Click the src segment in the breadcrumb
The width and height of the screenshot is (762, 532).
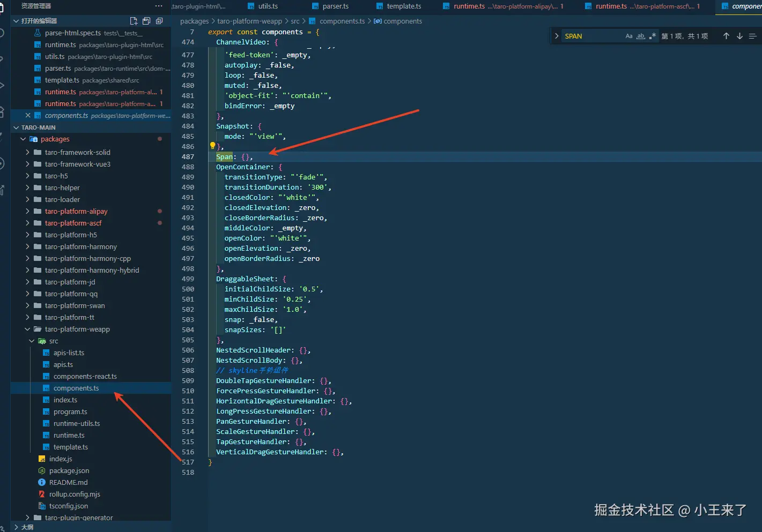(295, 21)
